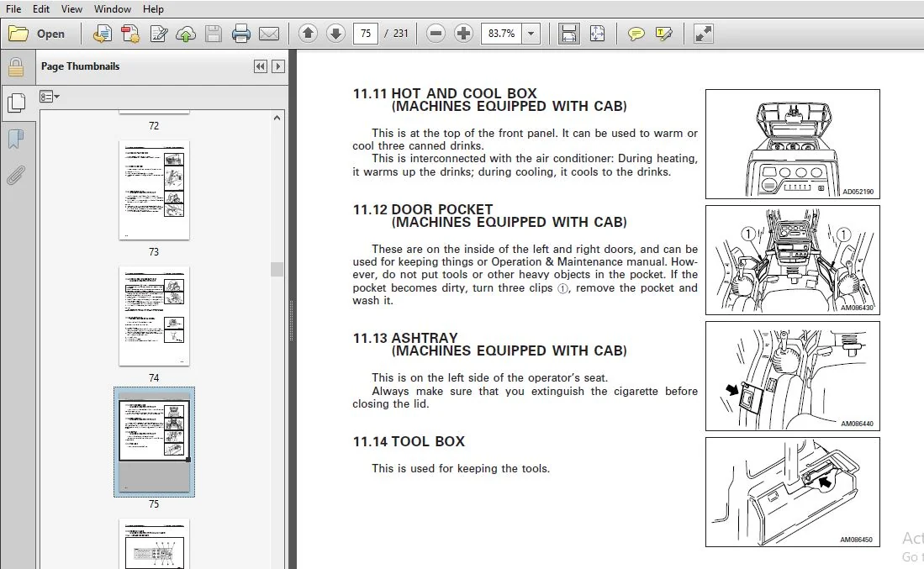Click the cloud upload icon

point(186,34)
